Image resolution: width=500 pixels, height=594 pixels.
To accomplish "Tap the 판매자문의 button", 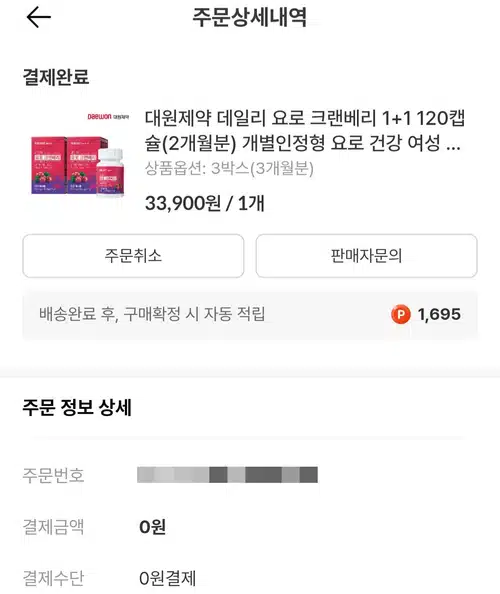I will pos(366,256).
